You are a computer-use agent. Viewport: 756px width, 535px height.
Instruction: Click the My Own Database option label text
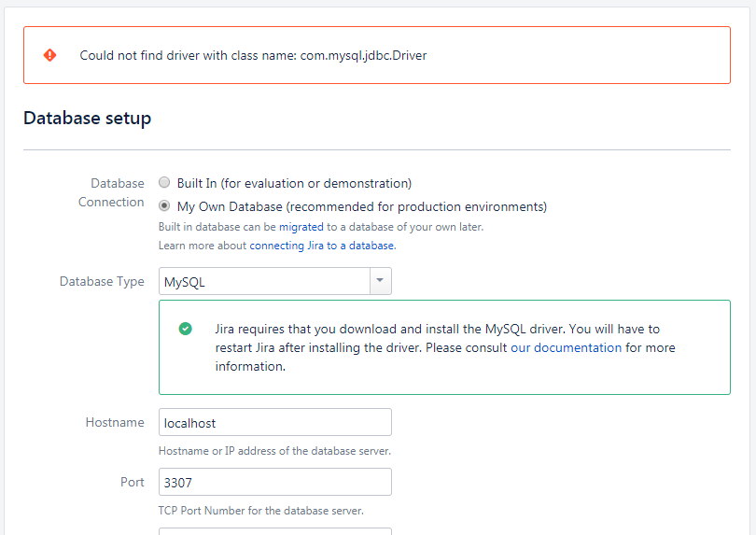coord(361,207)
